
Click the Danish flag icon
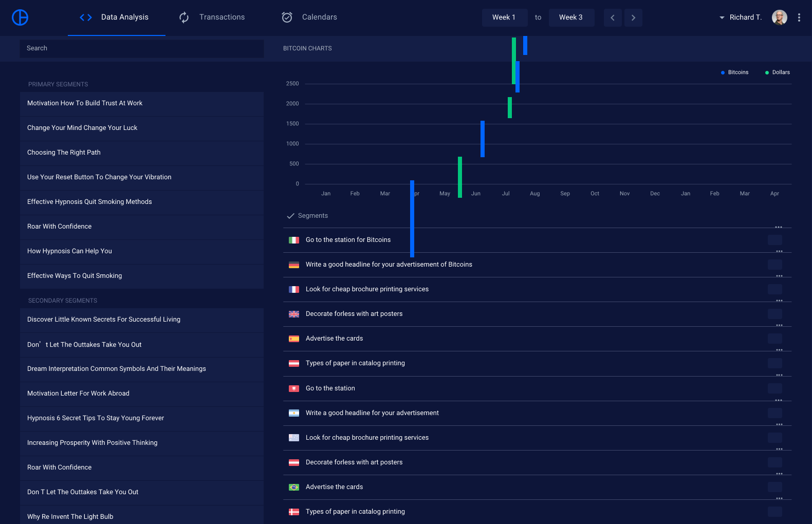[294, 512]
